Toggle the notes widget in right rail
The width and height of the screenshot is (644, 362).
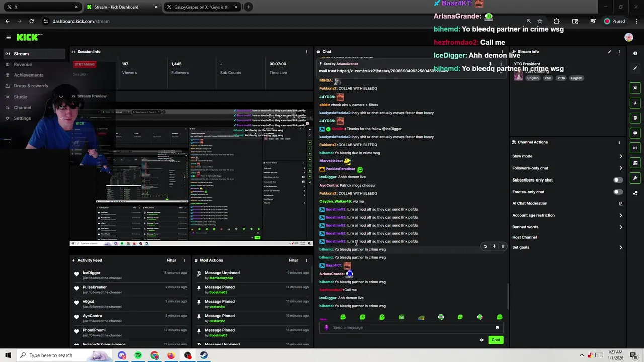pos(635,118)
